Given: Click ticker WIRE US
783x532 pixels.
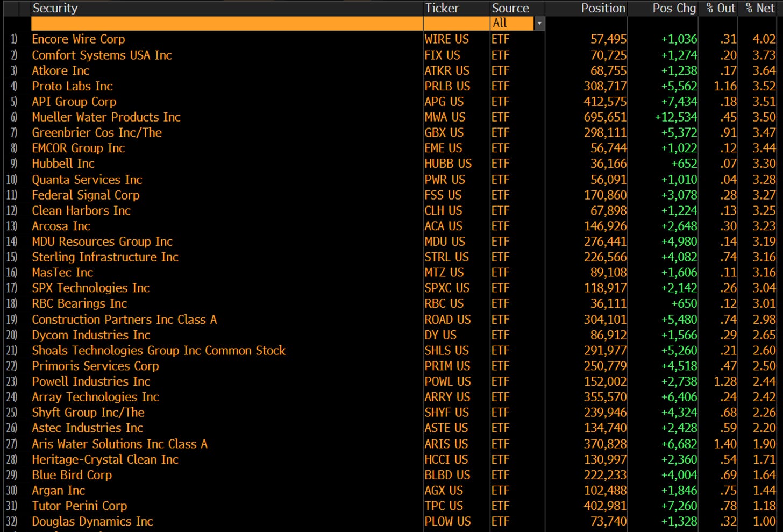Looking at the screenshot, I should [x=446, y=39].
